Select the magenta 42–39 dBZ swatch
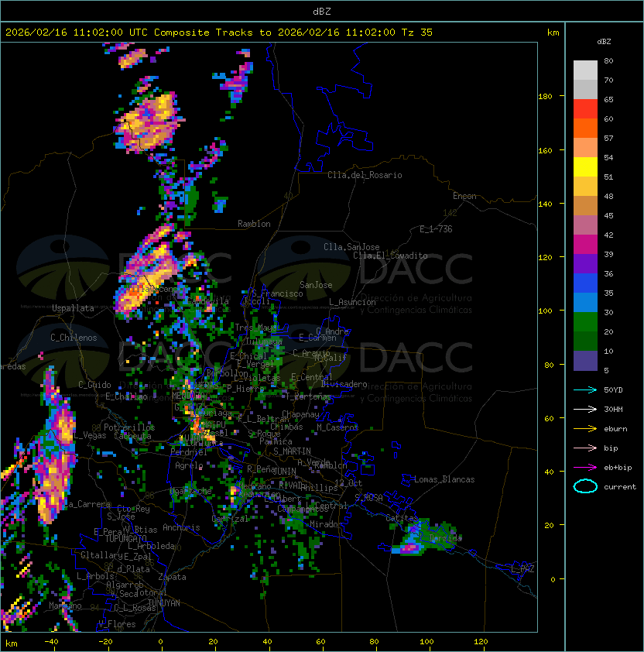644x652 pixels. coord(585,245)
